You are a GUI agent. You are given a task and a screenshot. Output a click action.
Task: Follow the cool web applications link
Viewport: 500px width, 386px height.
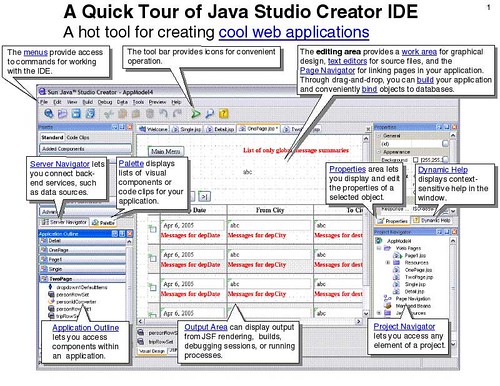point(294,32)
